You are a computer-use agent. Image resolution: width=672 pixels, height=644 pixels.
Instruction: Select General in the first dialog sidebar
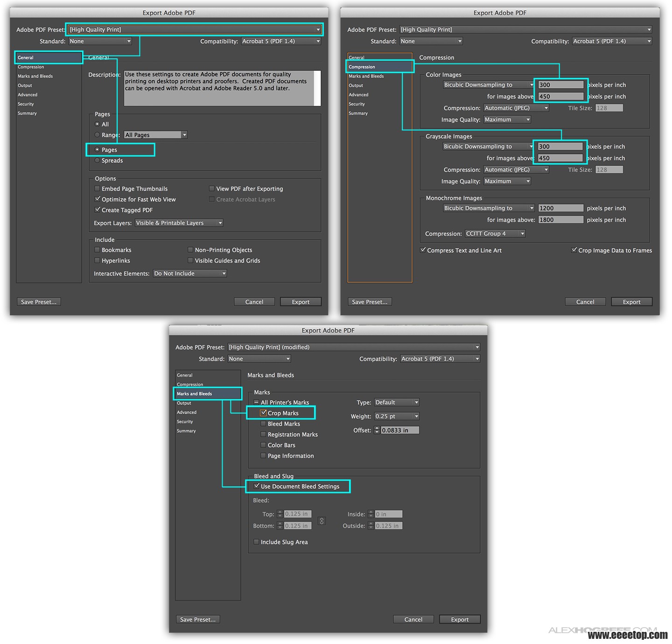click(49, 57)
